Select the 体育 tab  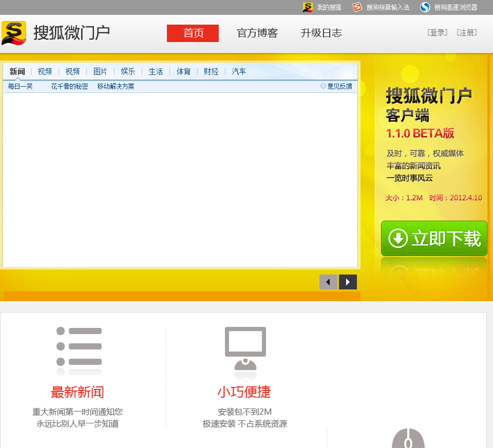point(183,72)
